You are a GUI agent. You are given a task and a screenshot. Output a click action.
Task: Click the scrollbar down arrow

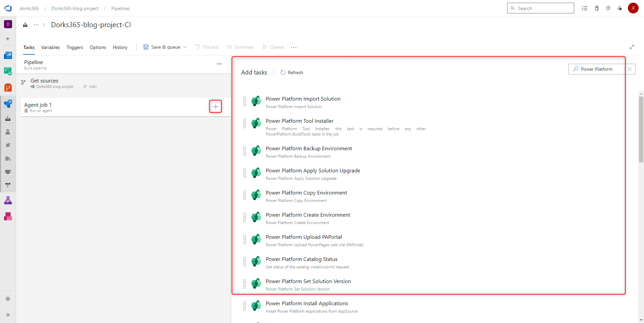tap(641, 320)
